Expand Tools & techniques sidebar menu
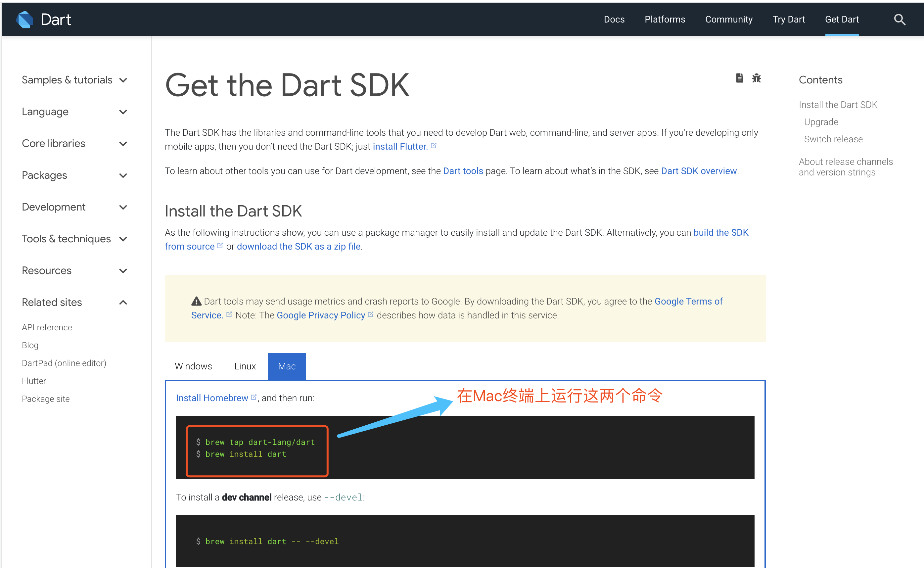 click(x=123, y=239)
